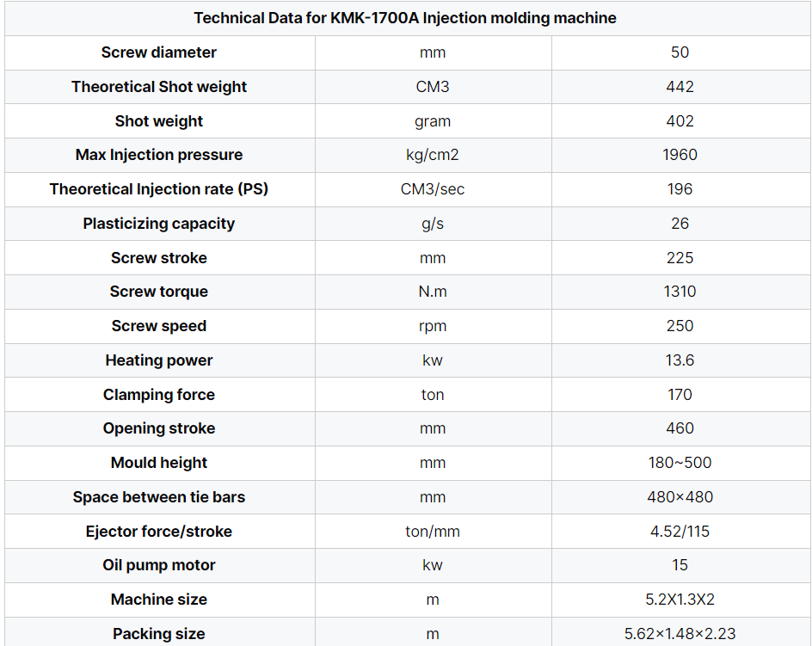Image resolution: width=812 pixels, height=646 pixels.
Task: Select the Mould height value 180~500
Action: (x=680, y=463)
